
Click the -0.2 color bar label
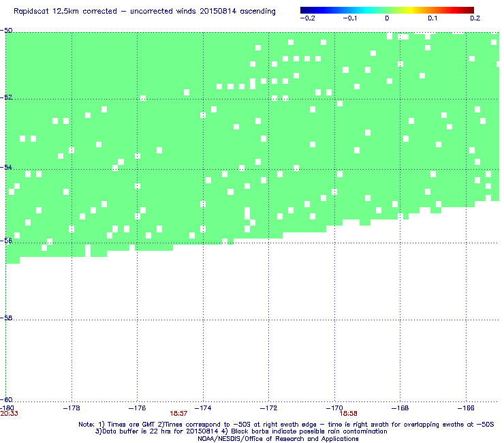(307, 18)
